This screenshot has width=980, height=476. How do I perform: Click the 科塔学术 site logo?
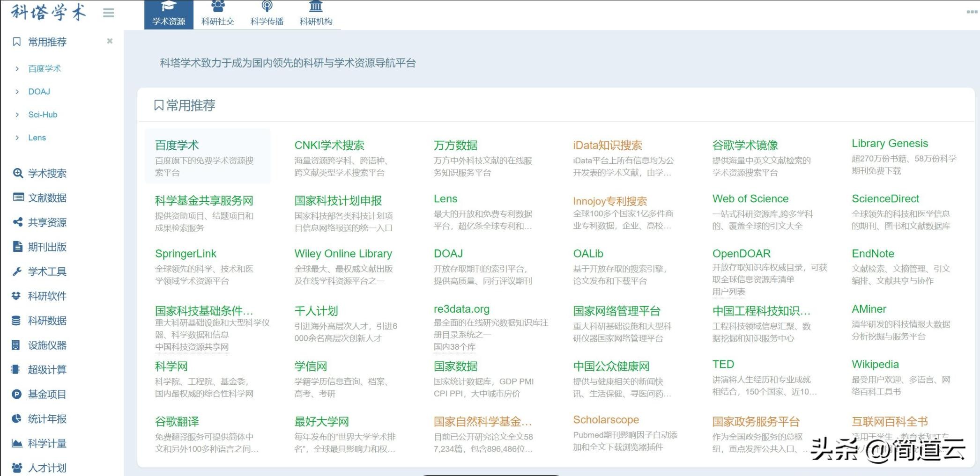(49, 12)
